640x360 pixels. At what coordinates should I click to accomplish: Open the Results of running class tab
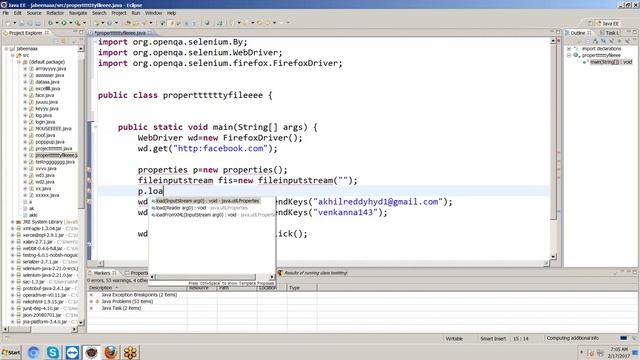pos(312,273)
